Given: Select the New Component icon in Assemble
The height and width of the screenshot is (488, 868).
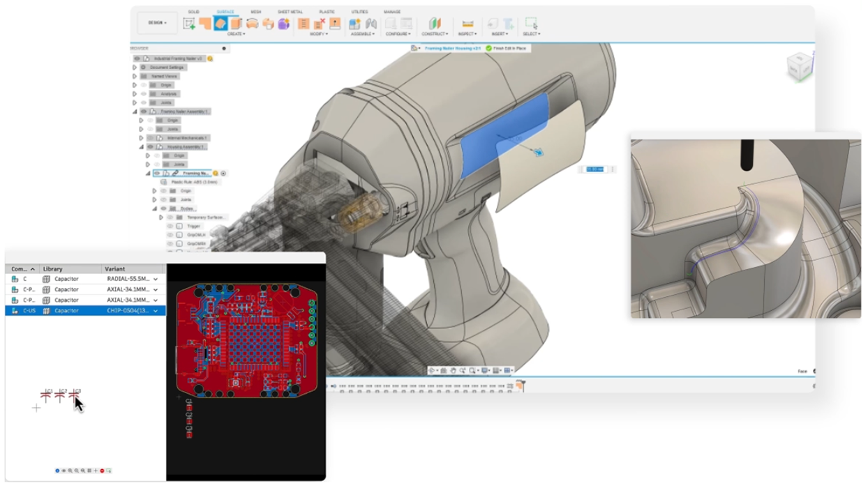Looking at the screenshot, I should 355,24.
